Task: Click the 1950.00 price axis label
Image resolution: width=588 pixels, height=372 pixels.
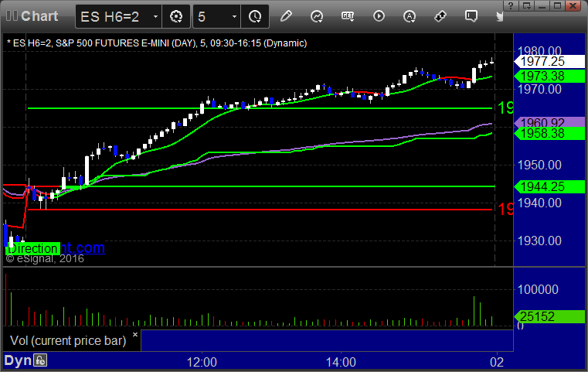Action: coord(539,165)
